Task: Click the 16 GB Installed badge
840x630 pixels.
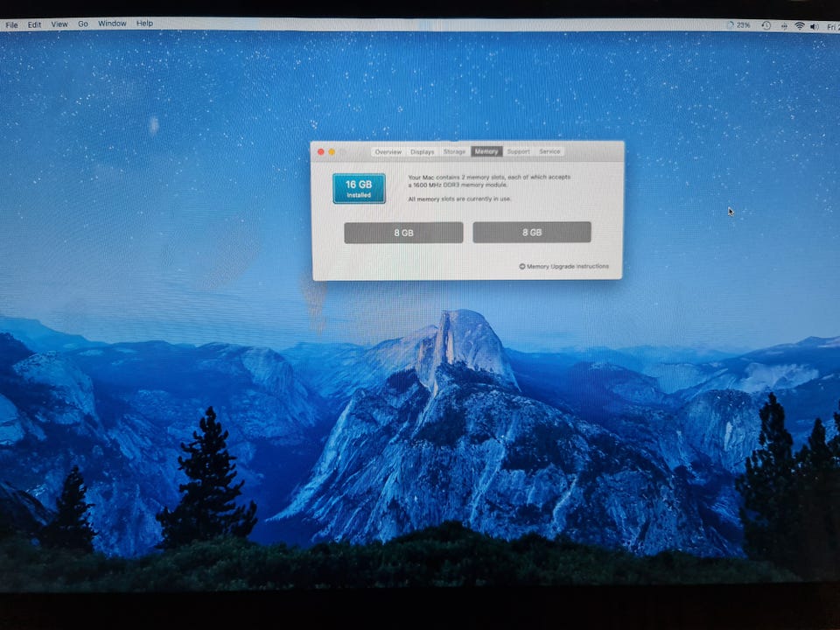Action: [x=359, y=189]
